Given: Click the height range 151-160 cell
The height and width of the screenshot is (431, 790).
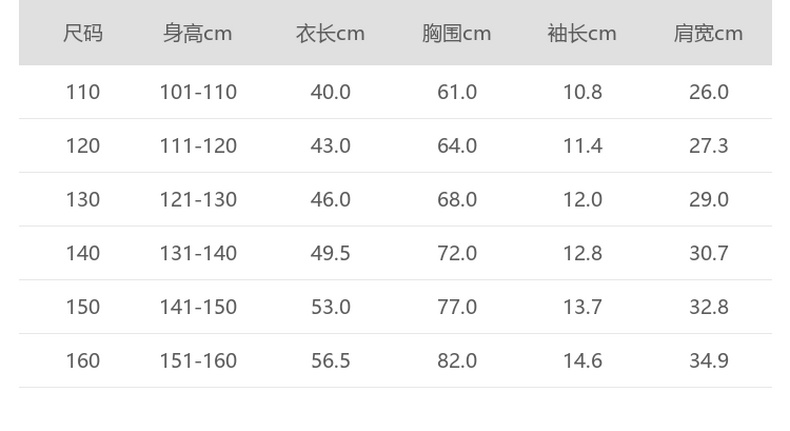Looking at the screenshot, I should click(x=198, y=360).
